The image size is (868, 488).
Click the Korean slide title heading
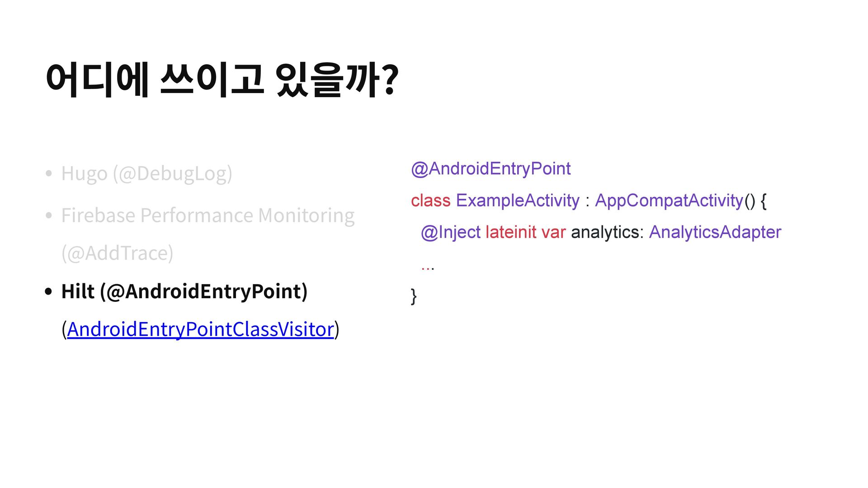coord(222,80)
